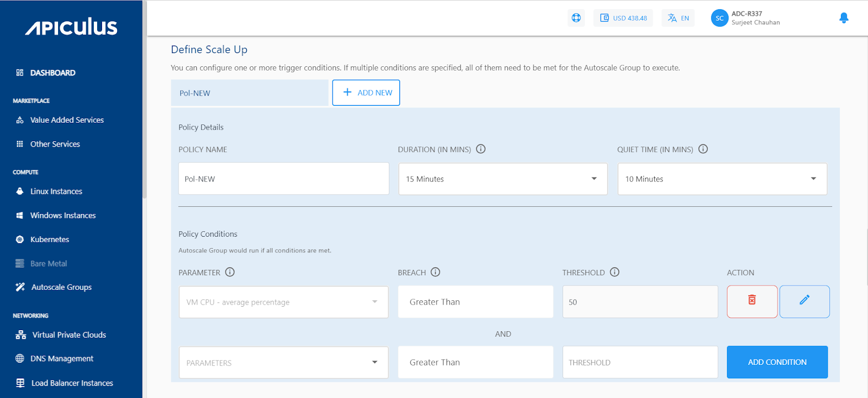Viewport: 868px width, 398px height.
Task: Delete the VM CPU condition row
Action: pyautogui.click(x=752, y=301)
